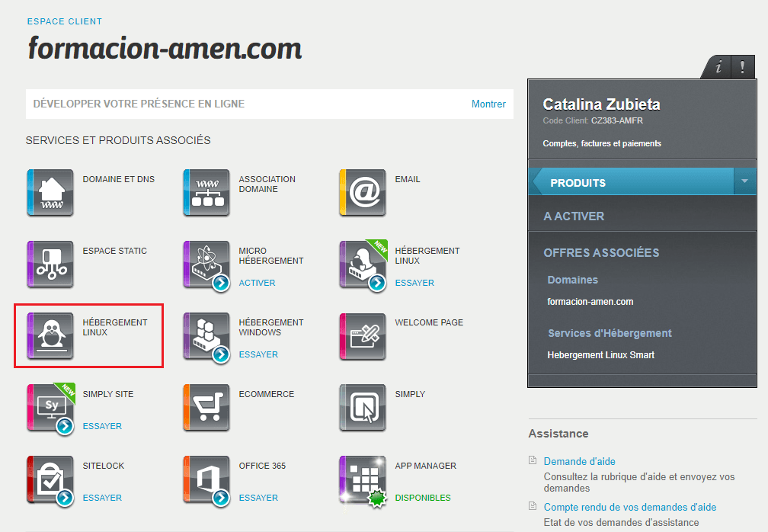The width and height of the screenshot is (768, 532).
Task: Click ESSAYER under Hébergement Windows
Action: [258, 354]
